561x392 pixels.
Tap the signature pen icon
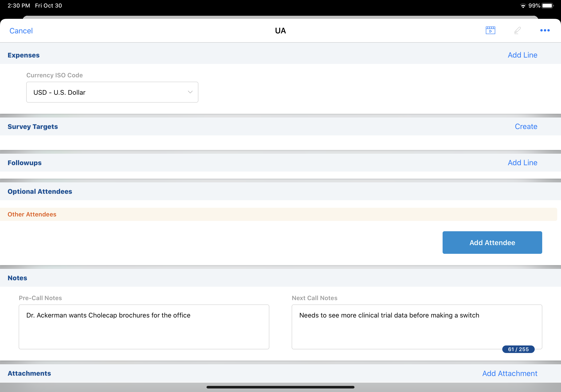coord(517,31)
